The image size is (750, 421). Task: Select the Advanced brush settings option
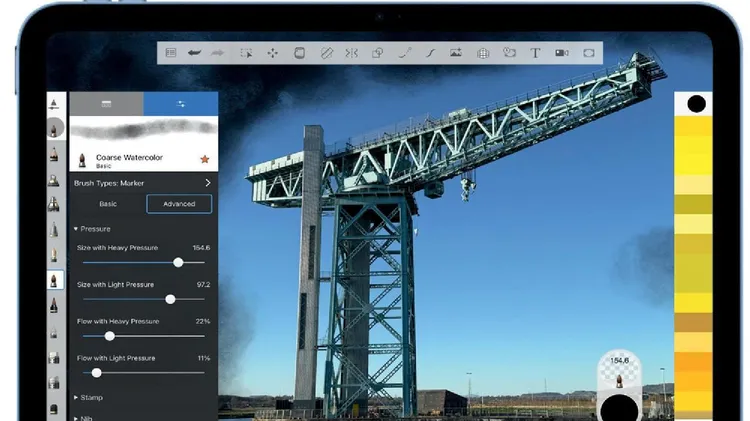pyautogui.click(x=179, y=204)
